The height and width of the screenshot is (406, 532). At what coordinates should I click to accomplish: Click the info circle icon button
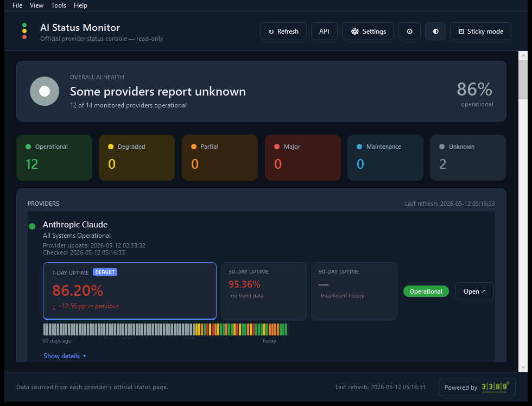pyautogui.click(x=409, y=31)
